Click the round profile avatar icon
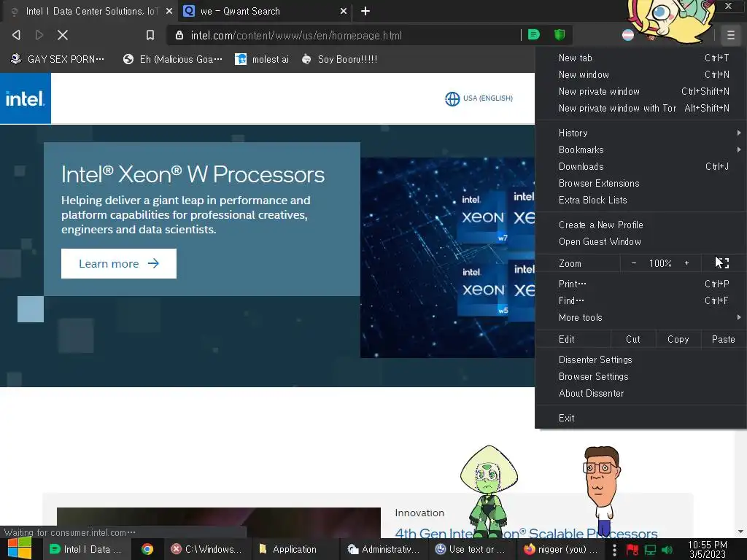The height and width of the screenshot is (560, 747). [628, 35]
